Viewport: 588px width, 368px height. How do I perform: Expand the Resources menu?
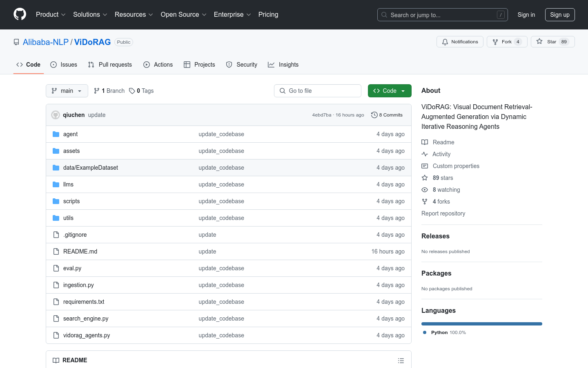click(134, 14)
